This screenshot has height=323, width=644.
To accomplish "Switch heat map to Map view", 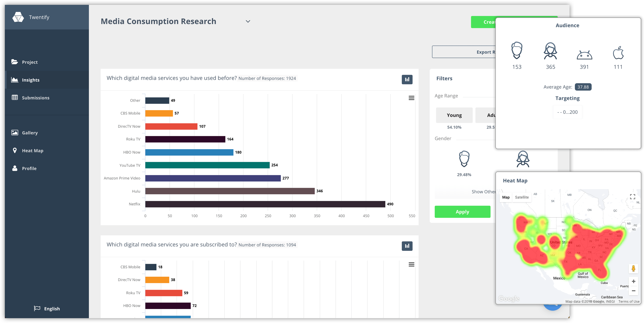I will [x=505, y=197].
